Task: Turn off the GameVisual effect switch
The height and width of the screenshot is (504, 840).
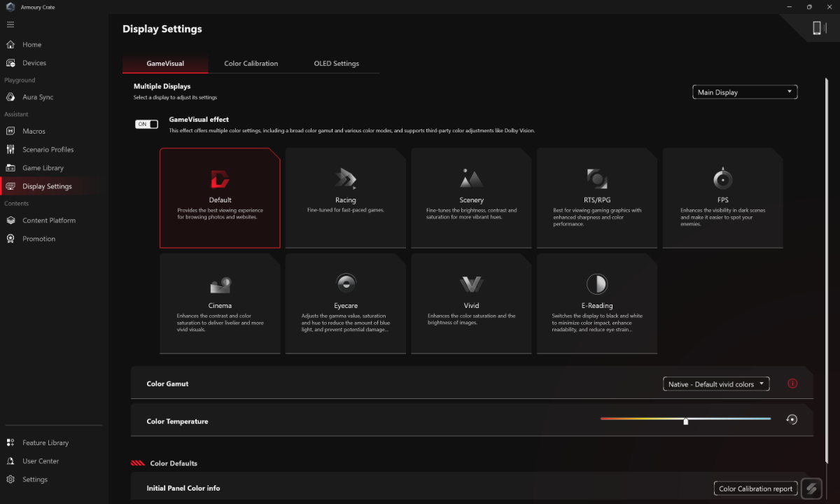Action: click(x=146, y=124)
